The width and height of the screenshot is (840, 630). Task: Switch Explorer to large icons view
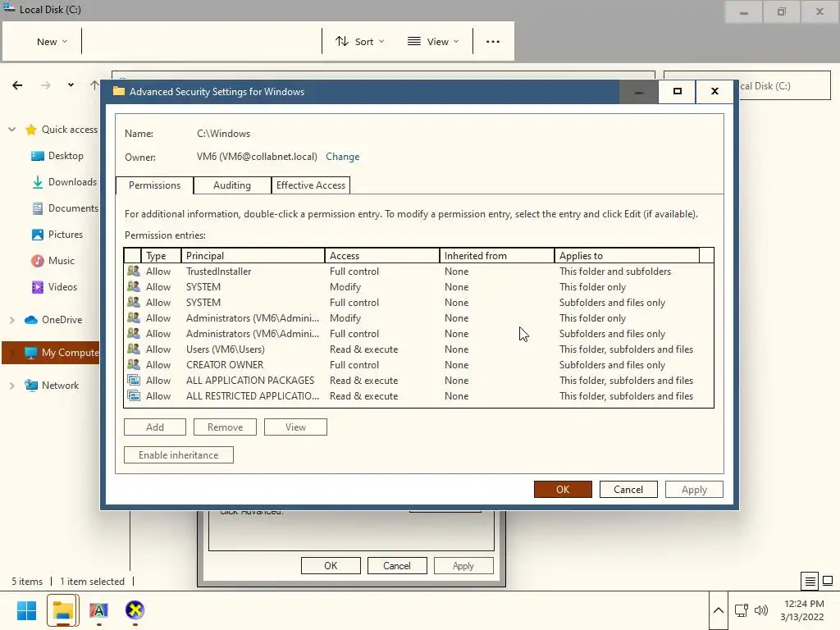click(x=829, y=582)
